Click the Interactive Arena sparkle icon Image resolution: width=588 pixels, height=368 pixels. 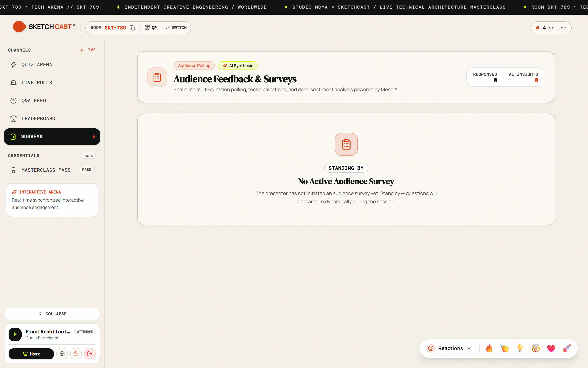[x=14, y=192]
